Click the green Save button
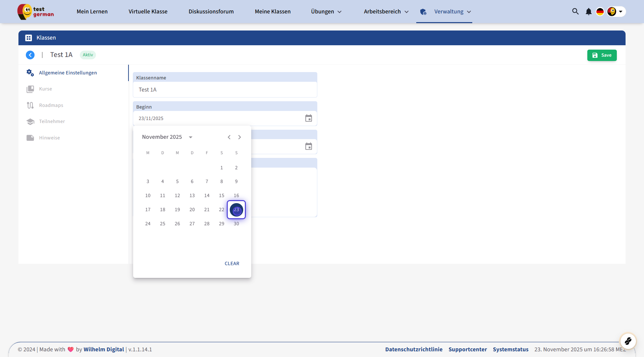 [x=602, y=55]
